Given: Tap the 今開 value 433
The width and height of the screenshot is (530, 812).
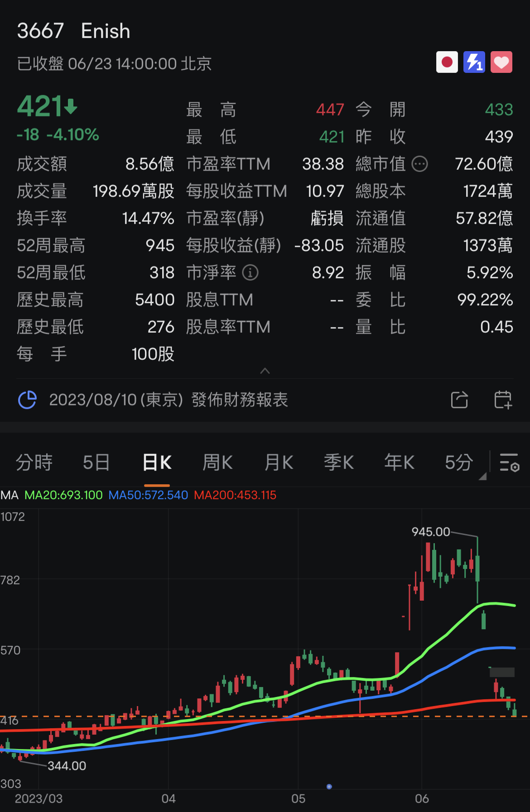Looking at the screenshot, I should click(x=499, y=110).
